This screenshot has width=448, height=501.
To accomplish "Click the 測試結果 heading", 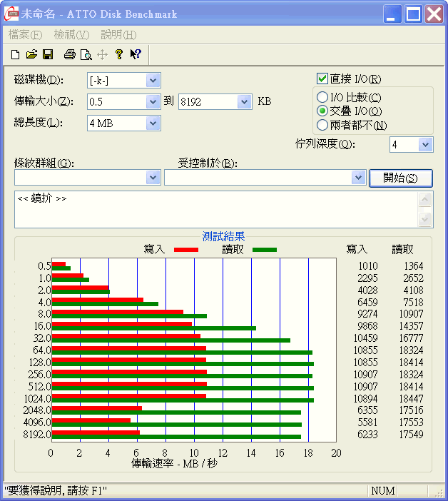I will pos(223,236).
